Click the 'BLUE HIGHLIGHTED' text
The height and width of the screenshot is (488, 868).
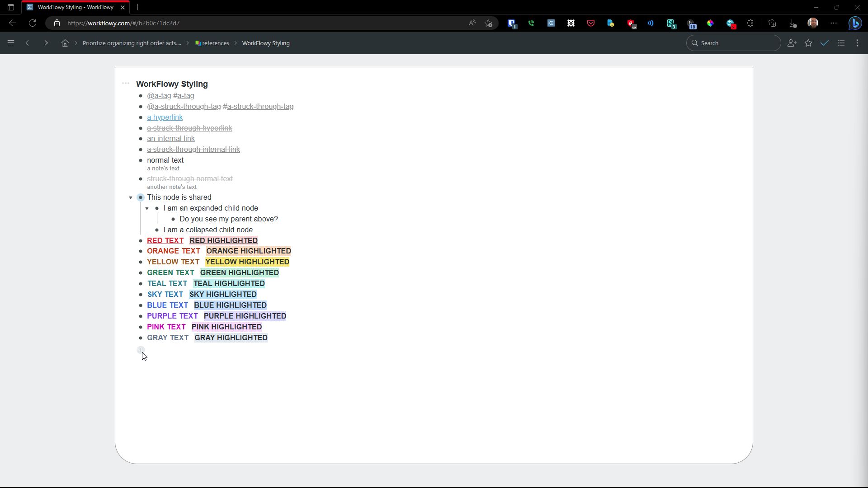click(x=230, y=305)
